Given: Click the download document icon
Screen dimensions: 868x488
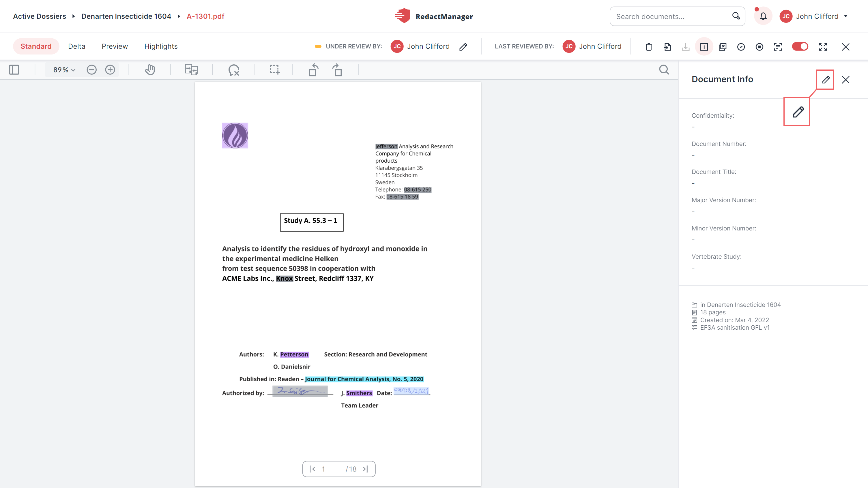Looking at the screenshot, I should [686, 47].
